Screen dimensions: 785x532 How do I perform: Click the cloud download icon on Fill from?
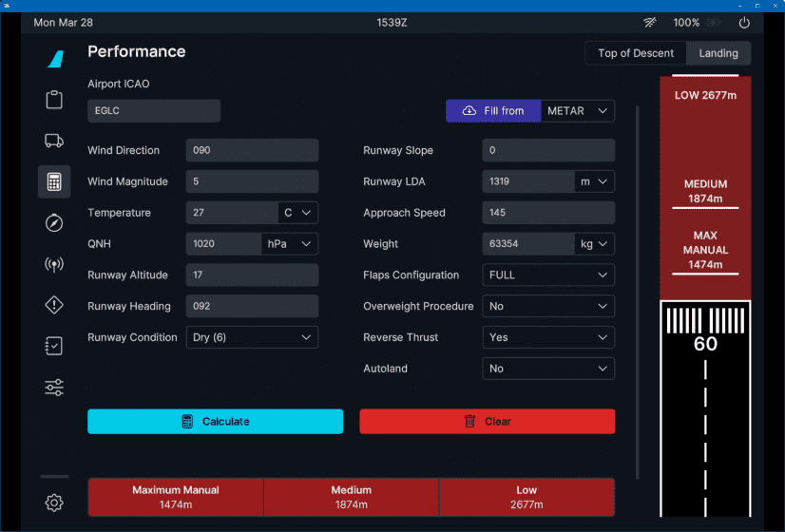point(469,110)
